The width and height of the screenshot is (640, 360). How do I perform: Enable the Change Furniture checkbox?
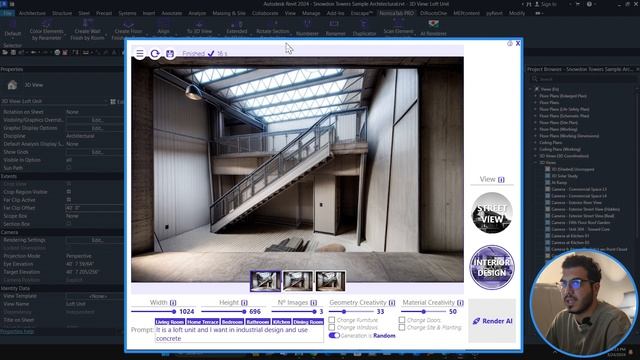pos(332,320)
